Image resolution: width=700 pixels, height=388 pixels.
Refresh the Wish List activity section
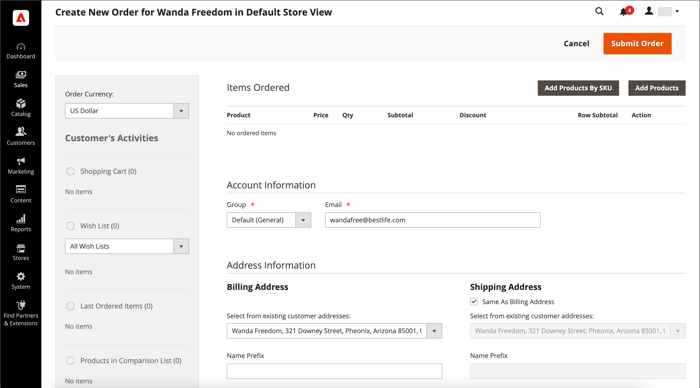coord(70,226)
